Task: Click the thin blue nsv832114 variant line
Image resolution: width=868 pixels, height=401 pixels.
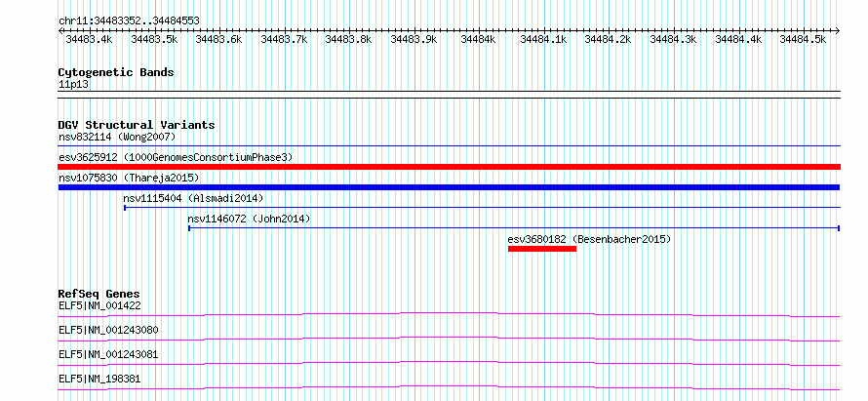Action: click(x=449, y=146)
